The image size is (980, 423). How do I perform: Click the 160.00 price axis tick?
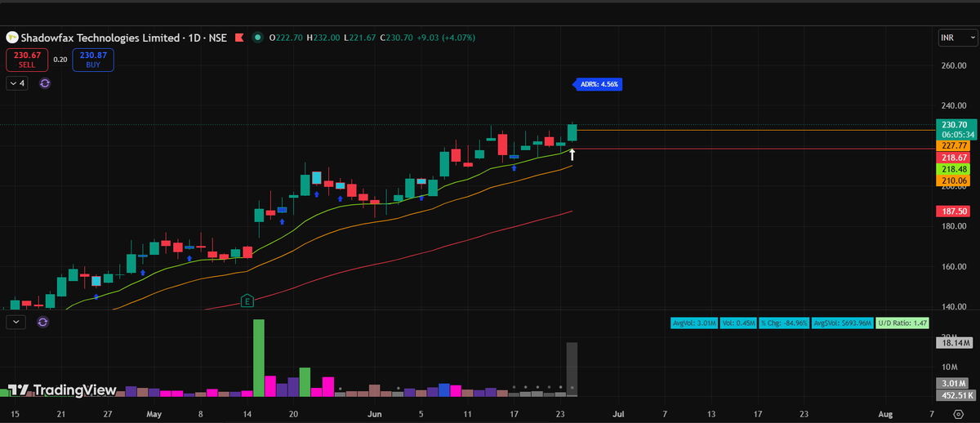coord(954,267)
